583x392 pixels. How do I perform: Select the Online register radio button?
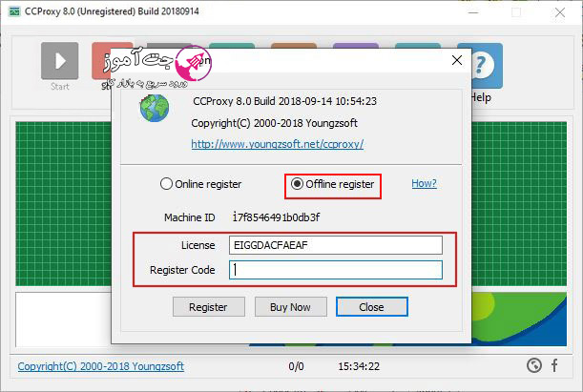pos(166,184)
